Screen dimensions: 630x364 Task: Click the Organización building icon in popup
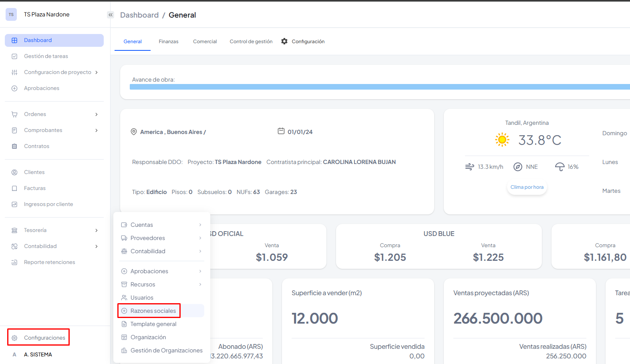click(124, 337)
